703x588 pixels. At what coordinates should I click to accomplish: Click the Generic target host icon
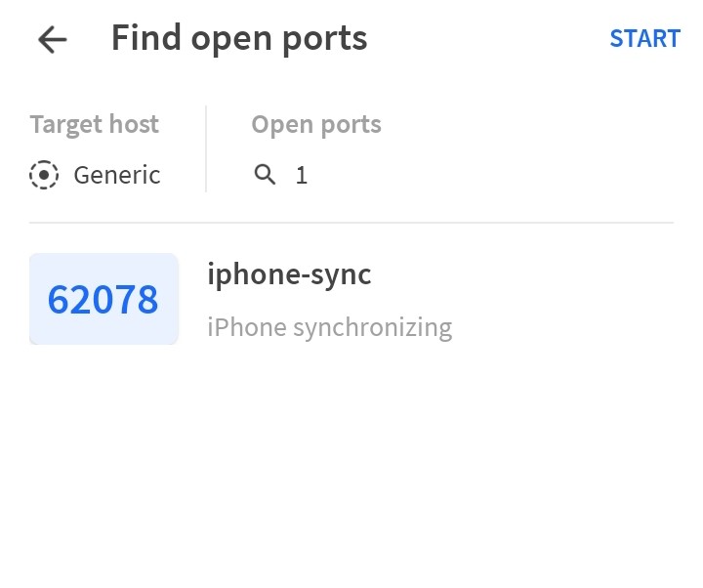point(44,175)
